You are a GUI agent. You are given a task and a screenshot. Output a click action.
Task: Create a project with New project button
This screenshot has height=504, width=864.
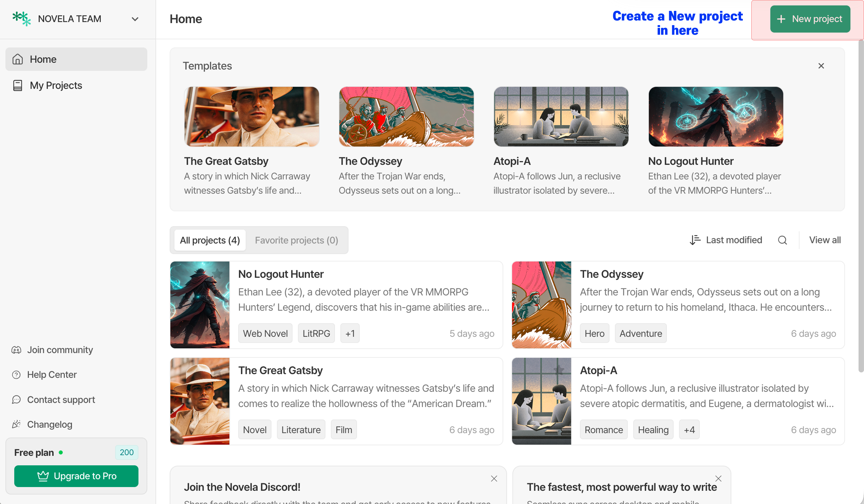[x=810, y=19]
